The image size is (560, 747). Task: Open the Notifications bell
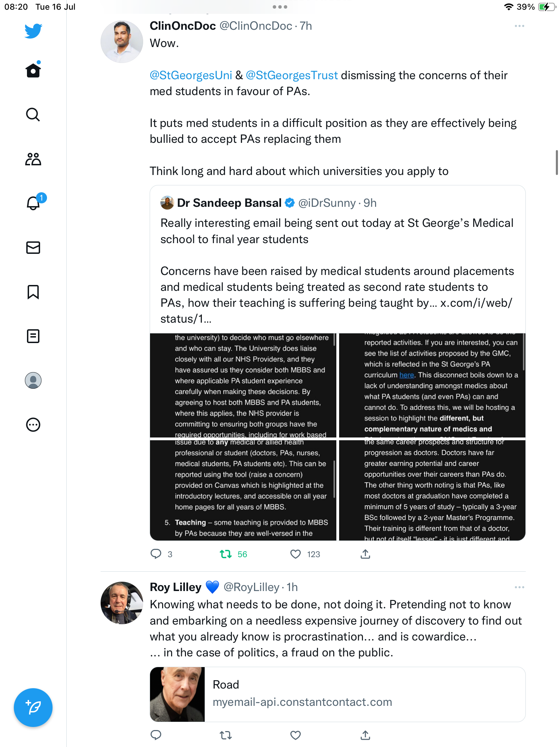tap(33, 203)
